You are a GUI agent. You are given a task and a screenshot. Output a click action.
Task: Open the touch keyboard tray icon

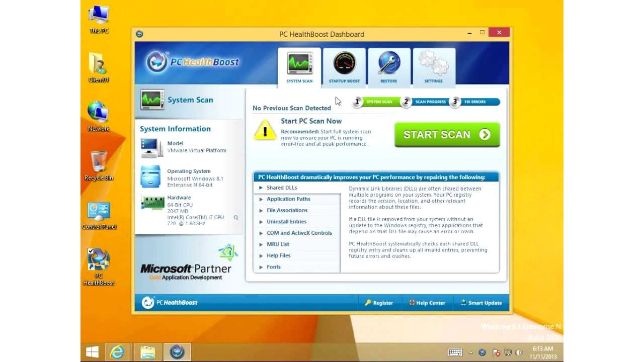(455, 352)
